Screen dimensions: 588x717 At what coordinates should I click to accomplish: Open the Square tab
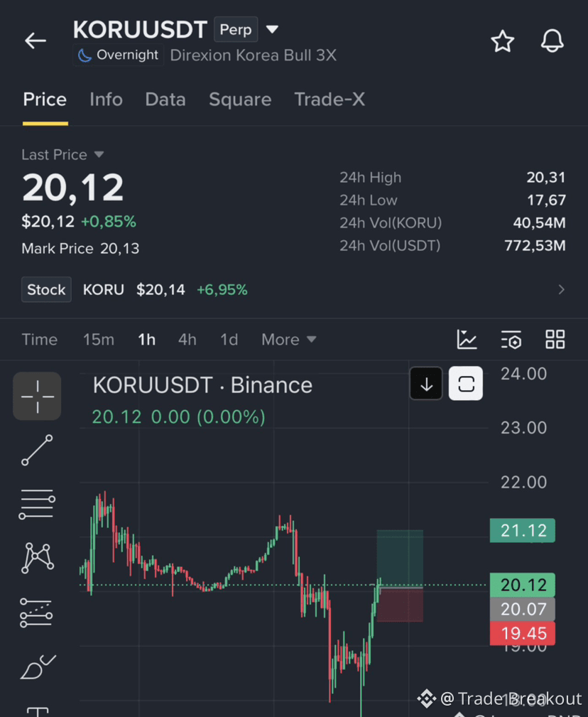point(240,99)
